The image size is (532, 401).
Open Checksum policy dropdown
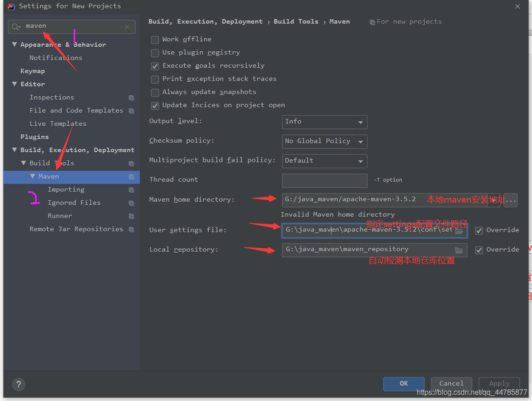tap(325, 141)
